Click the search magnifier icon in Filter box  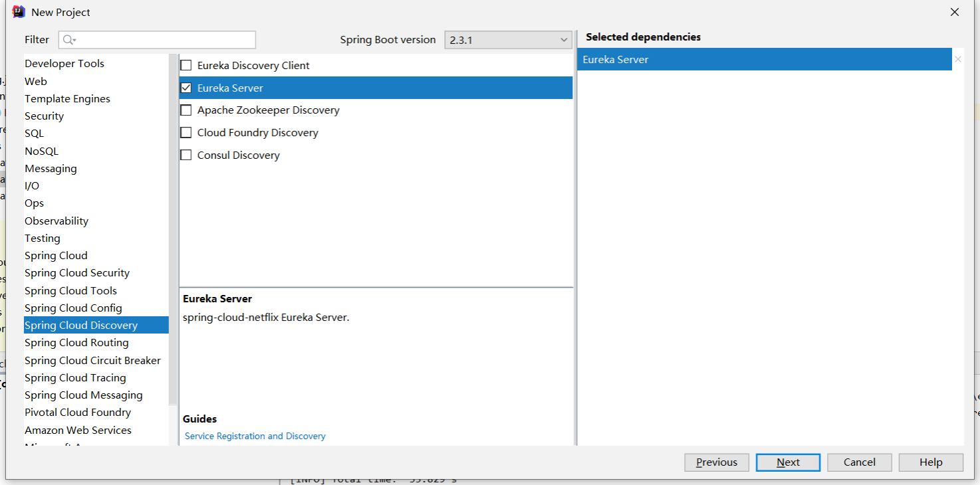69,40
